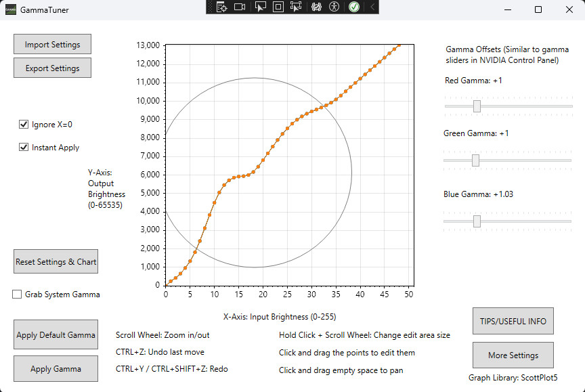
Task: Enable Track Focused Element icon
Action: click(295, 7)
